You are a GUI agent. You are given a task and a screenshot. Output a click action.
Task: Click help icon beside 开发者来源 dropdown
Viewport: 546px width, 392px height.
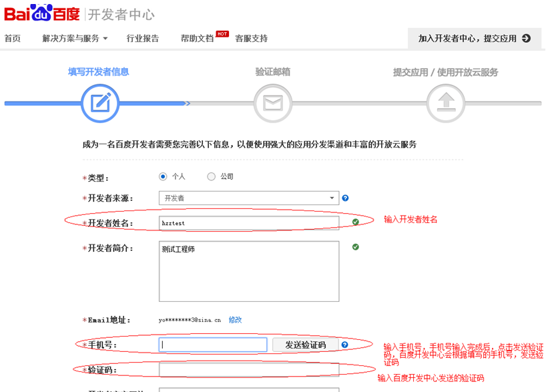point(345,198)
